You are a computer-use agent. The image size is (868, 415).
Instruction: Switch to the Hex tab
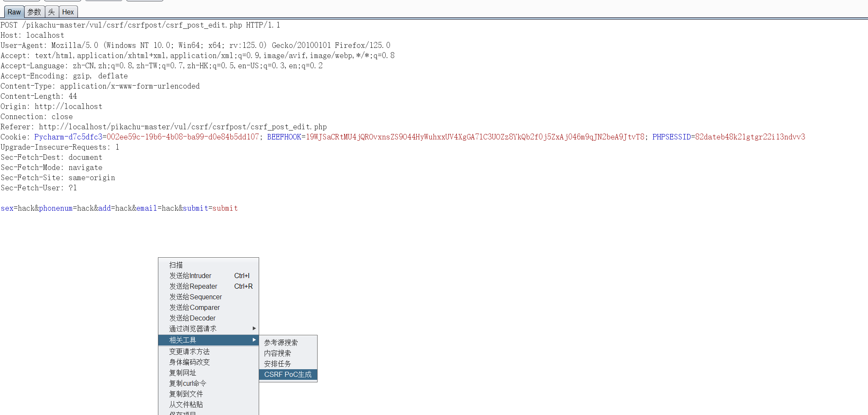click(x=68, y=12)
